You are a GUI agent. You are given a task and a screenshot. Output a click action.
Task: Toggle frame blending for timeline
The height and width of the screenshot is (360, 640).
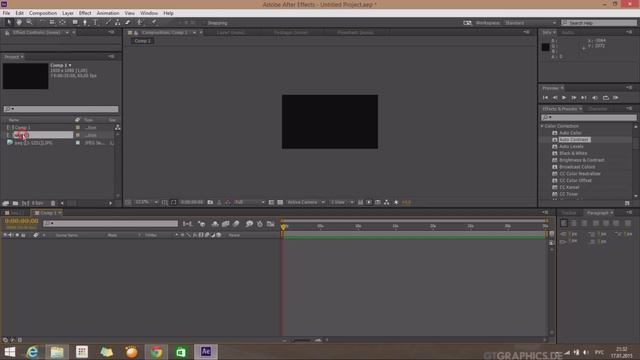[225, 224]
